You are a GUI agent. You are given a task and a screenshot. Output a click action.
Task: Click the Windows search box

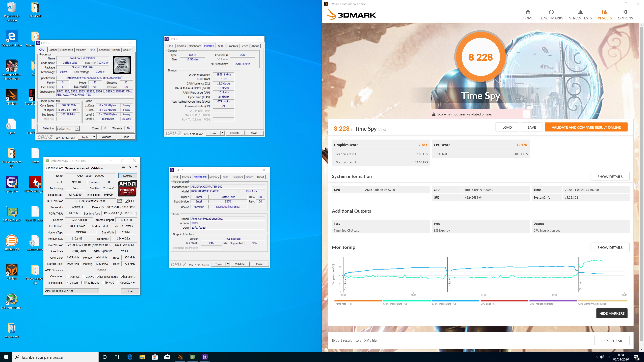click(55, 357)
